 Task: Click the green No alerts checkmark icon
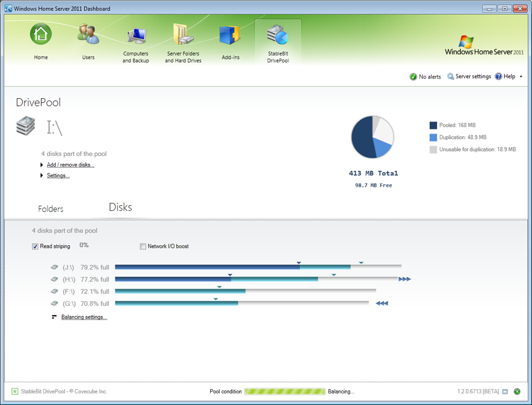(413, 77)
